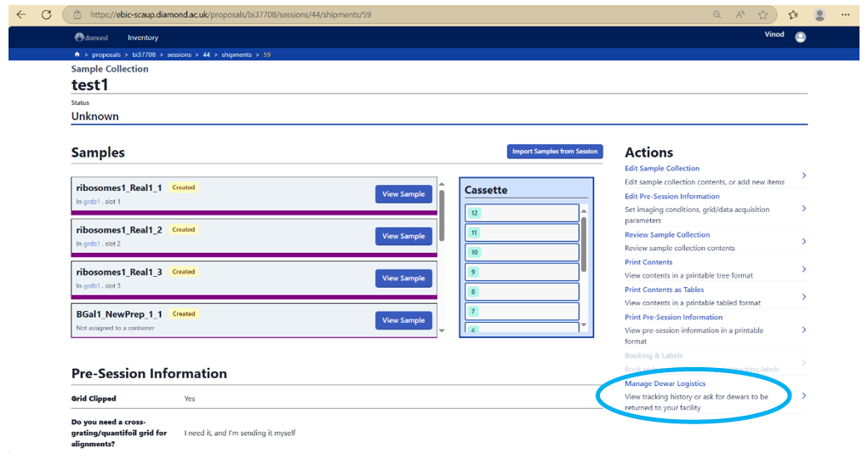Open Print Pre-Session Information action
The height and width of the screenshot is (460, 868).
(x=674, y=317)
